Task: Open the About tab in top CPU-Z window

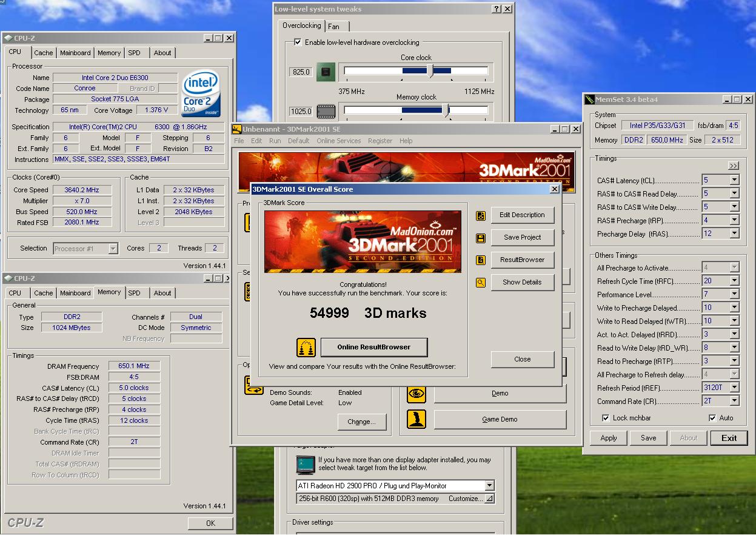Action: coord(162,53)
